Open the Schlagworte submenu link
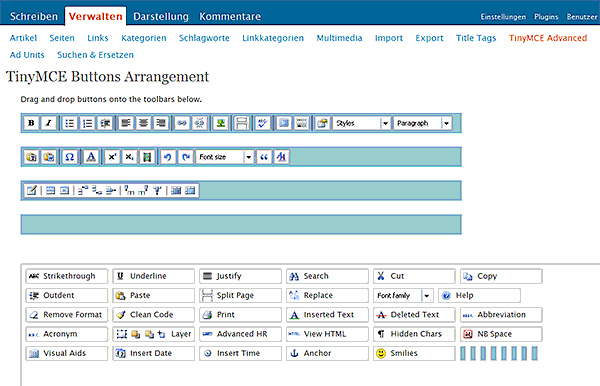Image resolution: width=600 pixels, height=386 pixels. (204, 38)
